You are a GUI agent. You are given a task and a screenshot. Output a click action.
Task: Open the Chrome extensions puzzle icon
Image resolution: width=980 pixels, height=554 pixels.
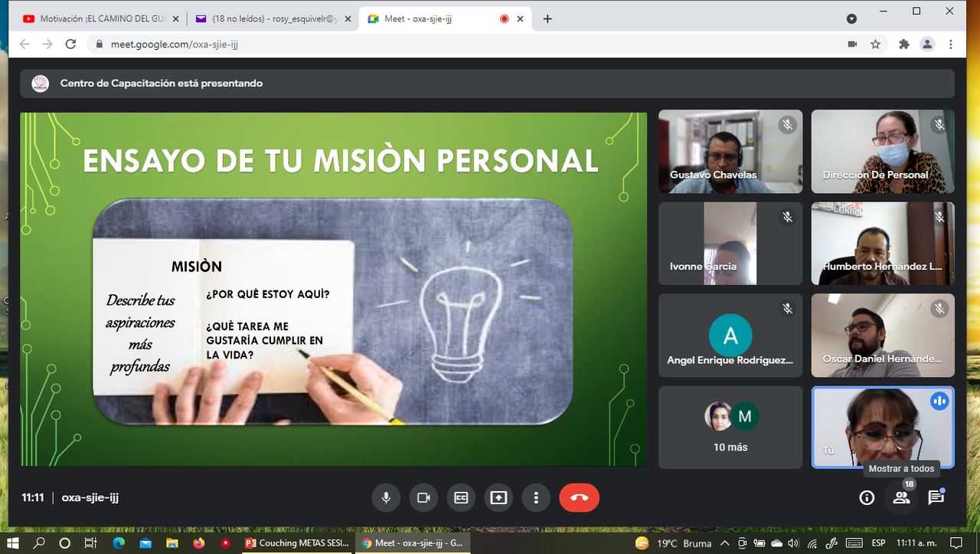904,44
